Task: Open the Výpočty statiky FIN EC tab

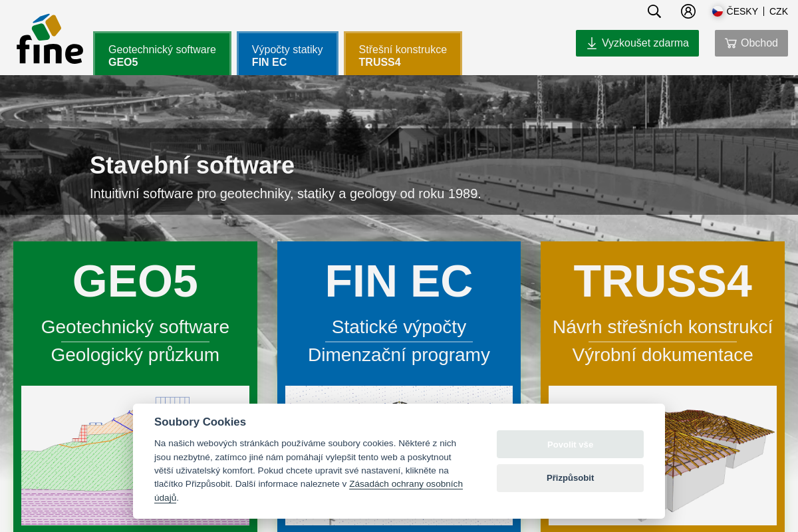Action: 287,54
